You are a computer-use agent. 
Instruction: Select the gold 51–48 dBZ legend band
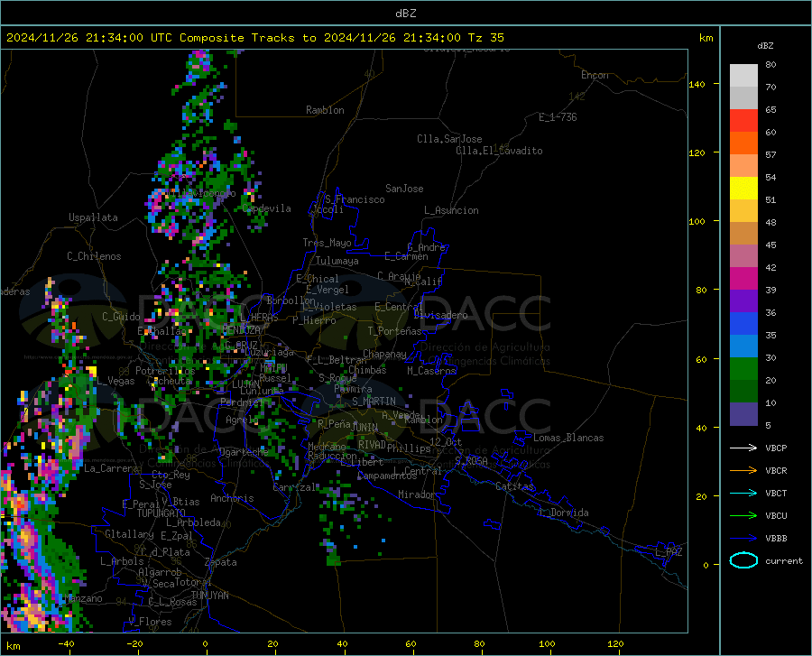(x=743, y=211)
